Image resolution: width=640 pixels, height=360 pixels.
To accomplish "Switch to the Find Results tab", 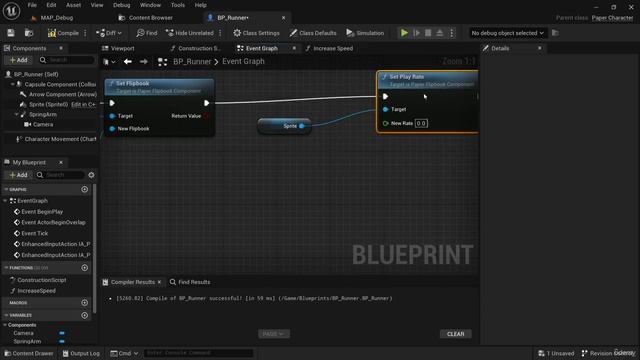I will click(x=190, y=282).
